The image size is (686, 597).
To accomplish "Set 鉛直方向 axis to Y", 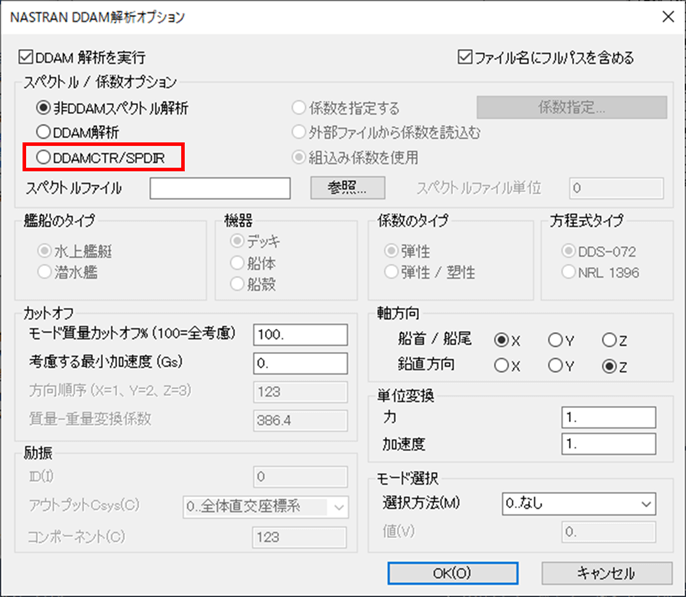I will coord(555,365).
